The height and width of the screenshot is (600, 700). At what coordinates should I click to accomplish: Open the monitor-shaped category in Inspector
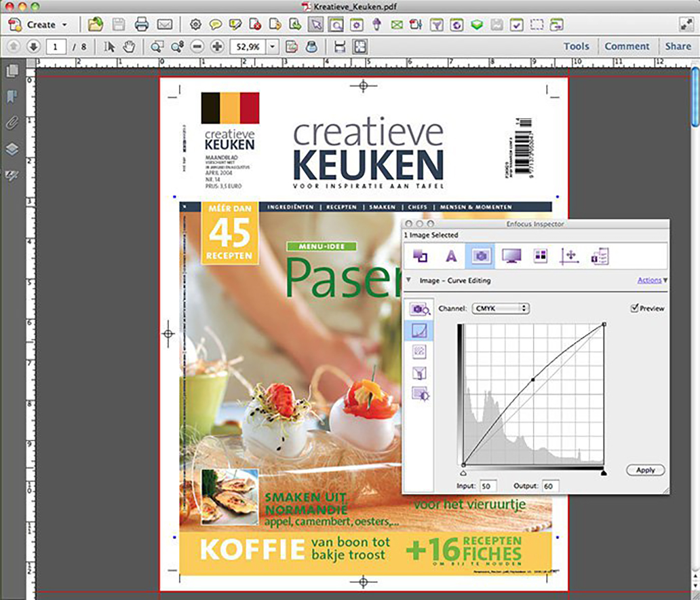(x=511, y=256)
